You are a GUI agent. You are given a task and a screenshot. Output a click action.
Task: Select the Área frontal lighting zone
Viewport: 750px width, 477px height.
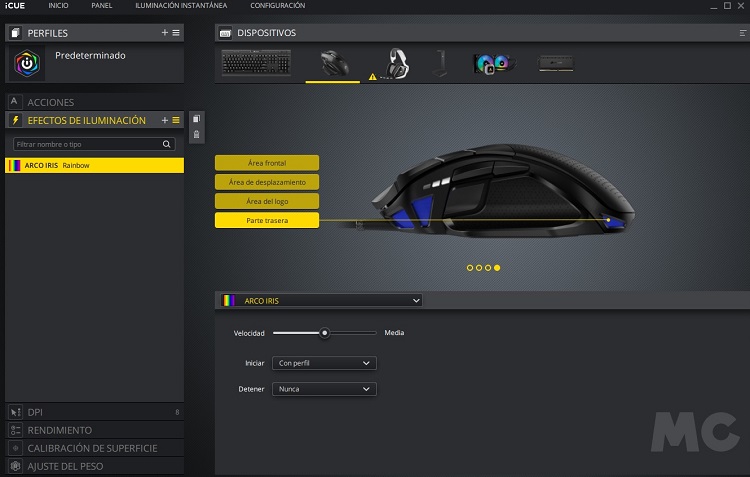coord(267,163)
